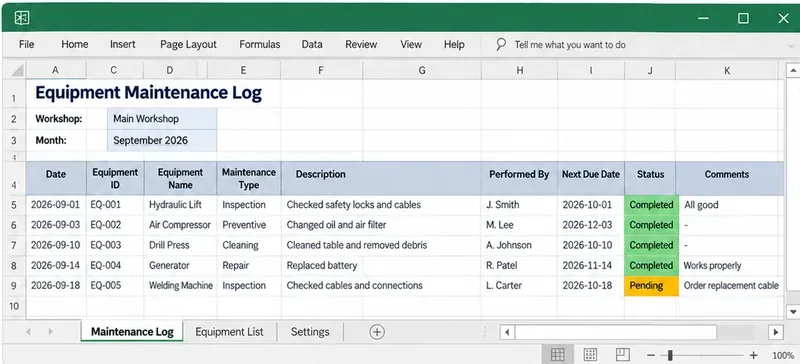The width and height of the screenshot is (800, 364).
Task: Open the Home tab
Action: click(x=74, y=44)
